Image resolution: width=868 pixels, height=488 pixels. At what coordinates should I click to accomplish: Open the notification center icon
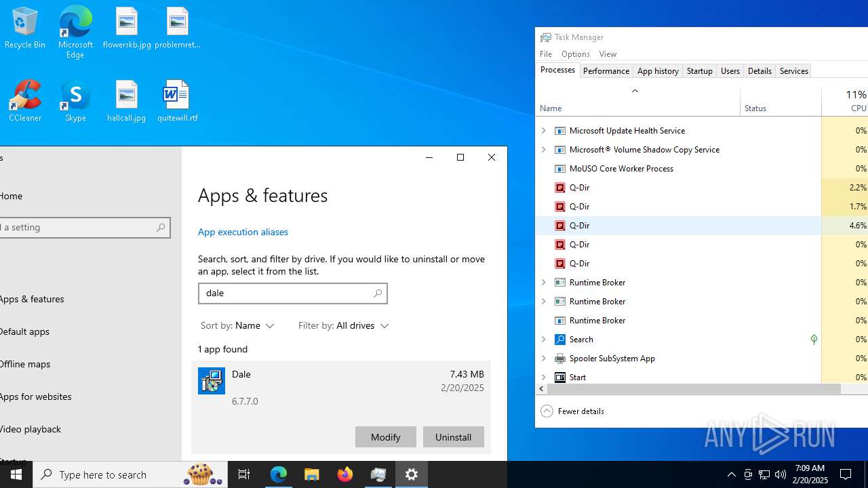point(846,474)
